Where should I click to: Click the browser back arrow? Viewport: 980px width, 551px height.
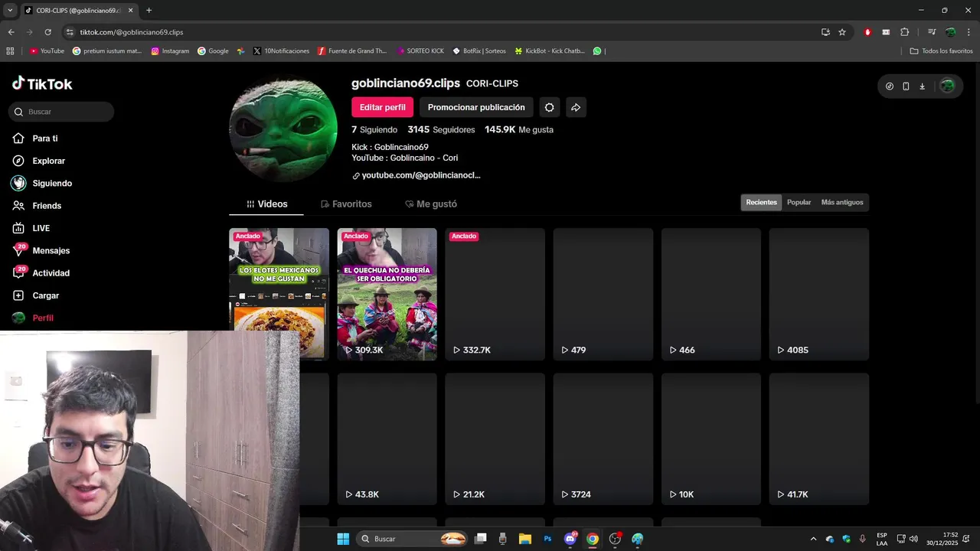pyautogui.click(x=11, y=32)
